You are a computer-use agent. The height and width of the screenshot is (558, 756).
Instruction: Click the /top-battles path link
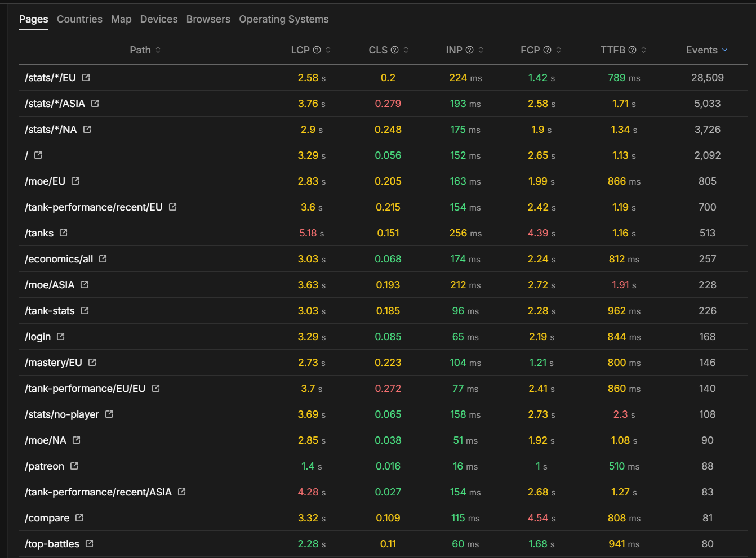[x=52, y=544]
